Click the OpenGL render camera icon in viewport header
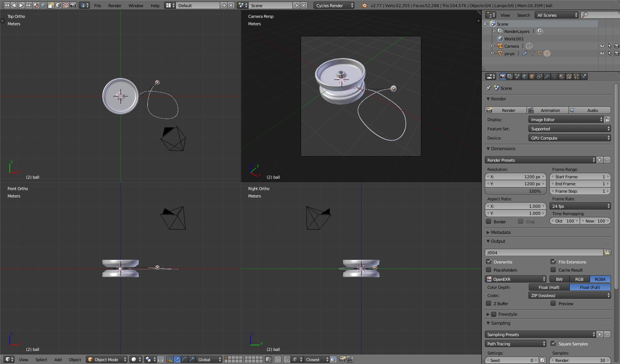620x364 pixels. click(342, 360)
